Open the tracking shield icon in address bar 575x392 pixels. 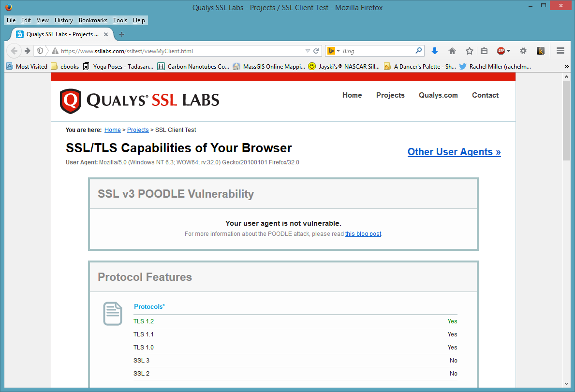tap(40, 51)
